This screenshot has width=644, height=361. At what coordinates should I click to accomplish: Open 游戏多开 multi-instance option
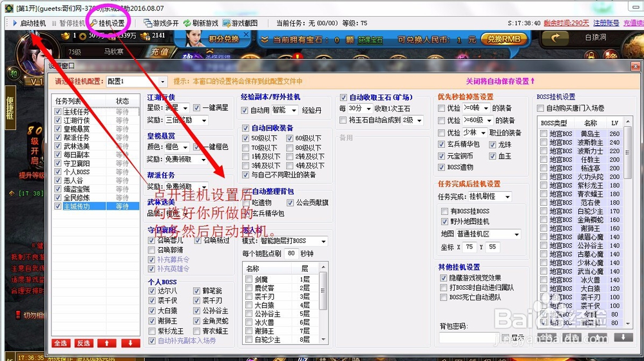point(161,23)
